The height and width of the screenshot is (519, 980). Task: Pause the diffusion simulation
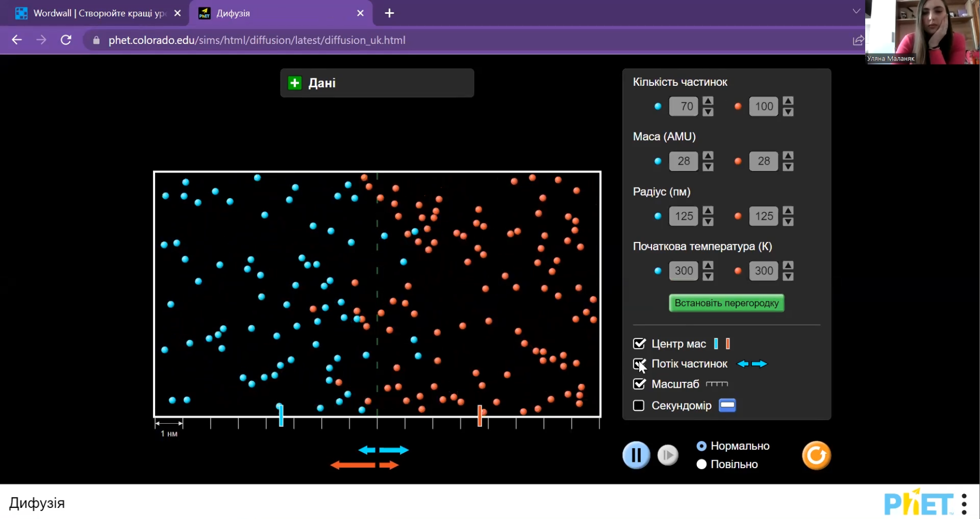click(x=636, y=455)
